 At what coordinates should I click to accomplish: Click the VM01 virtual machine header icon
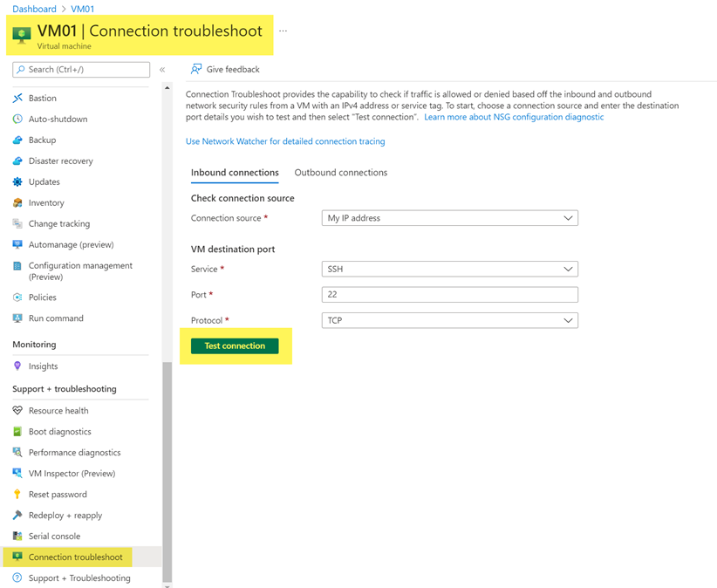(x=22, y=35)
